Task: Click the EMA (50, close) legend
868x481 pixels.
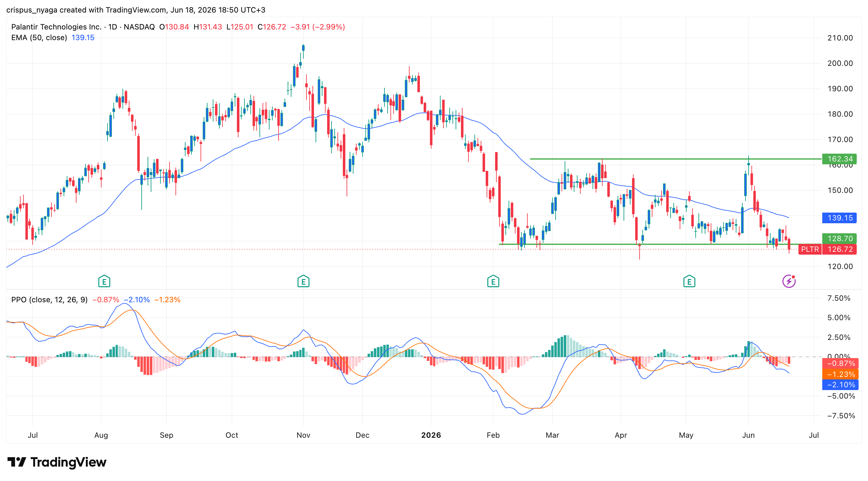Action: tap(39, 38)
